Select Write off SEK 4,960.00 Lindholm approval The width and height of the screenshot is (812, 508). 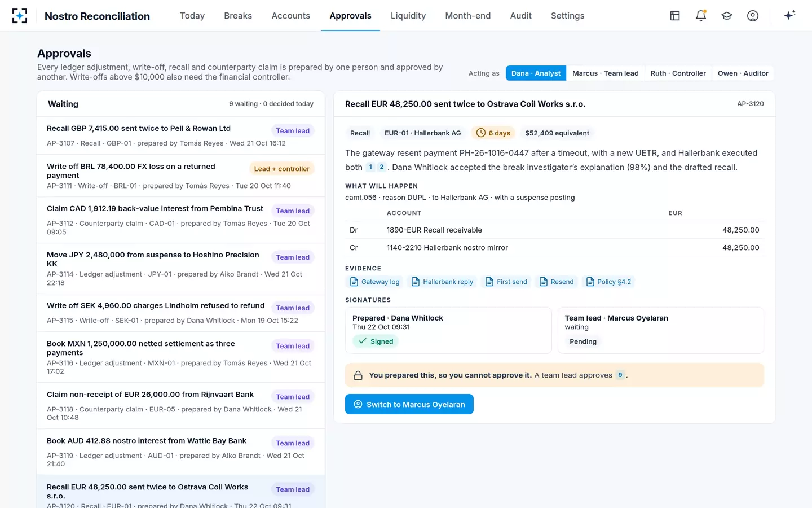(x=180, y=313)
